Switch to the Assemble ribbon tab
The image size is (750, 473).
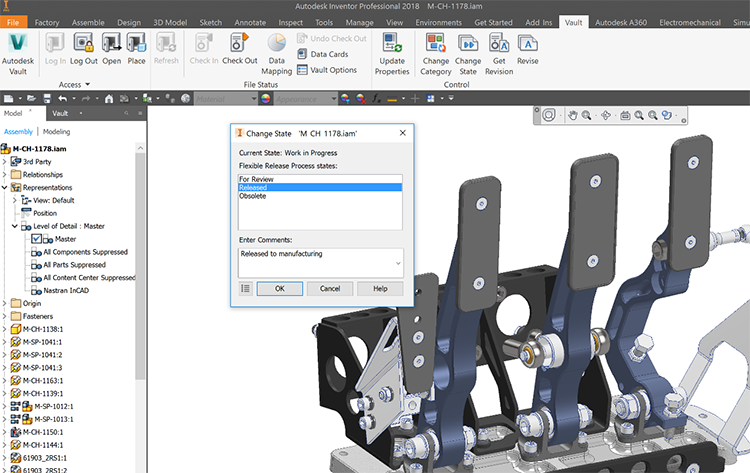click(x=88, y=22)
